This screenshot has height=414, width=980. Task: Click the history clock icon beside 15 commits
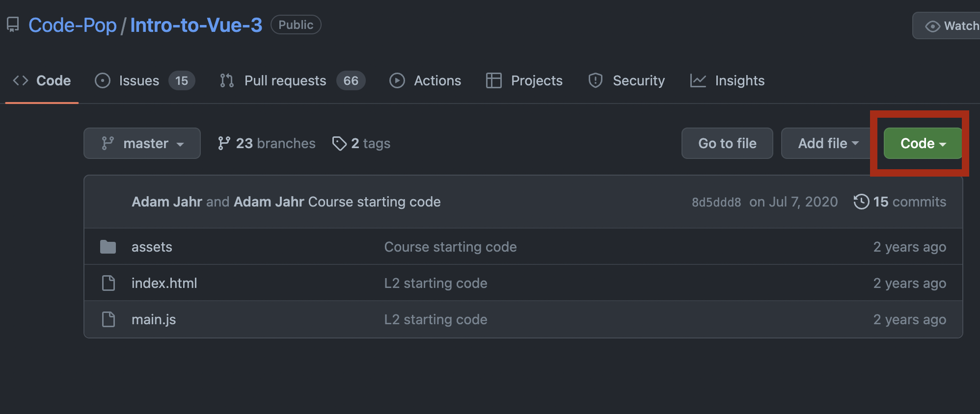point(861,202)
